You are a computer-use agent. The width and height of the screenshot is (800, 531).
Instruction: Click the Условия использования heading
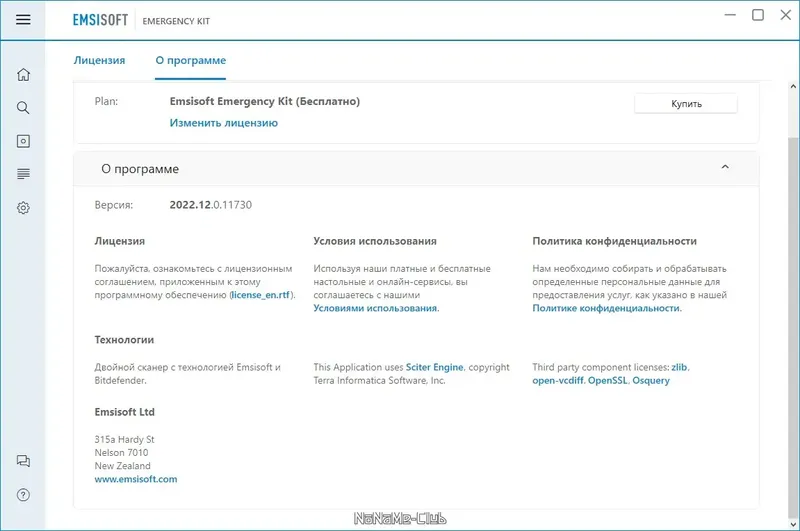(x=375, y=241)
